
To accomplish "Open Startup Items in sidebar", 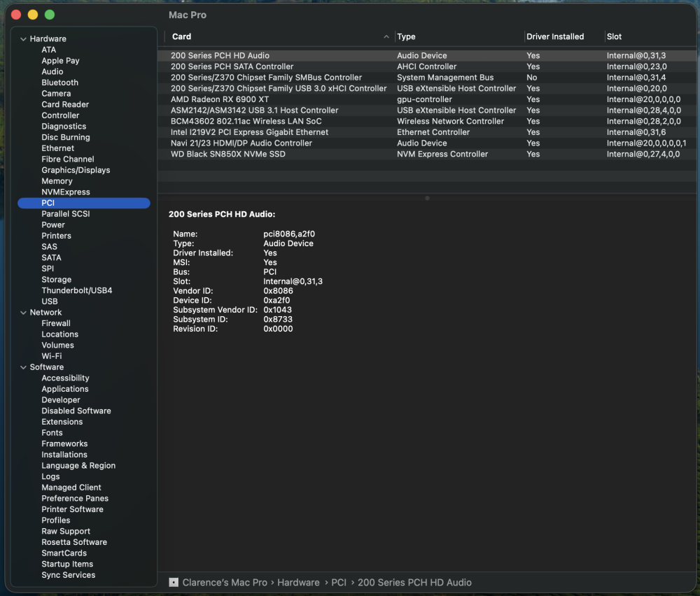I will coord(67,564).
